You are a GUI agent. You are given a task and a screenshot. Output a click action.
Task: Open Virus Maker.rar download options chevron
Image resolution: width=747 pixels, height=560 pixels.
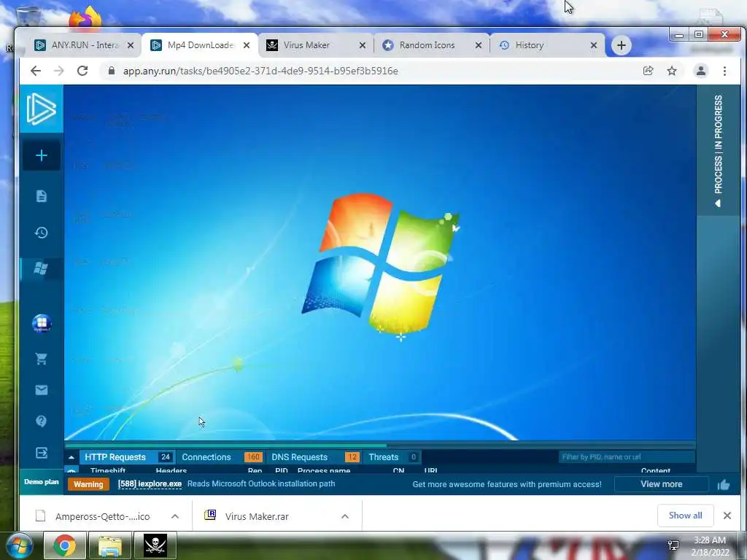[x=345, y=516]
